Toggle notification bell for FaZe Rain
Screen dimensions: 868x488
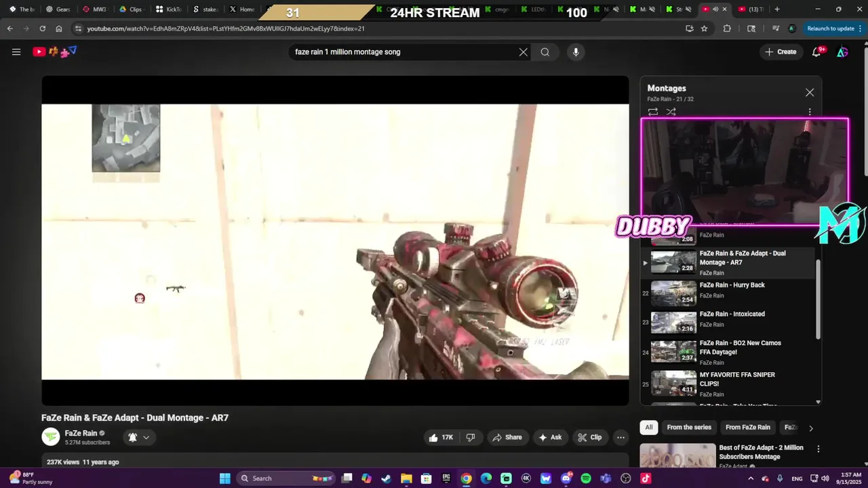(133, 437)
